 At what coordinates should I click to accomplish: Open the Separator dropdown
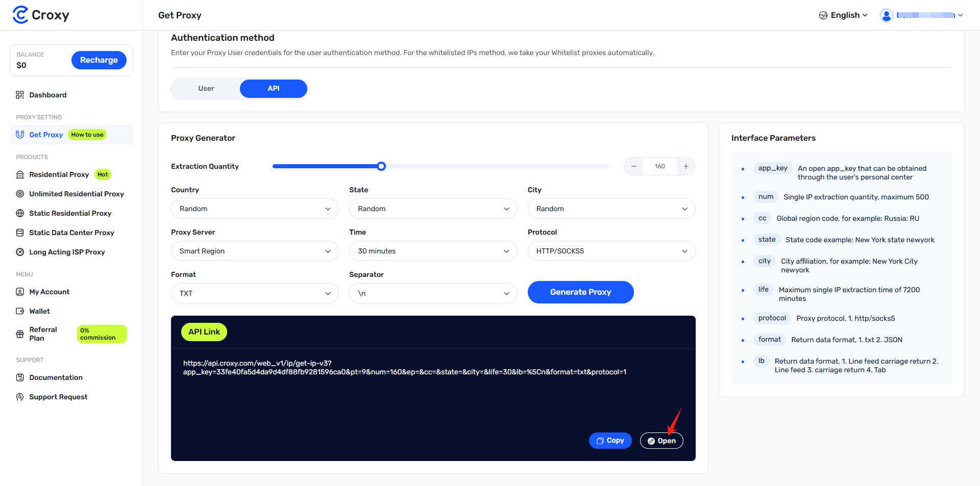click(433, 293)
